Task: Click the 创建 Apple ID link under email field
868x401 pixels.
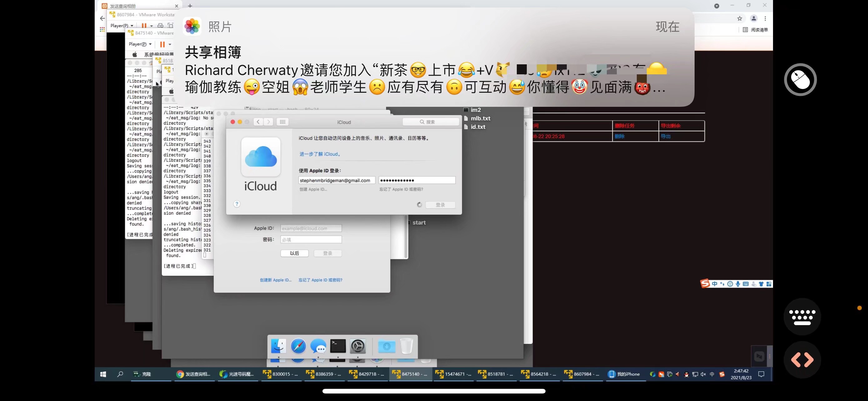Action: [313, 189]
